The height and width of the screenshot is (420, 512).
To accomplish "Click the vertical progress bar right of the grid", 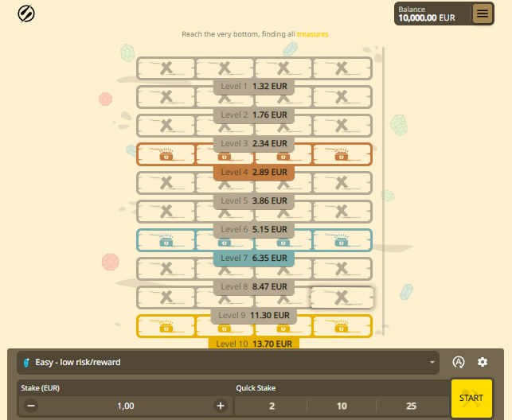I will [383, 191].
